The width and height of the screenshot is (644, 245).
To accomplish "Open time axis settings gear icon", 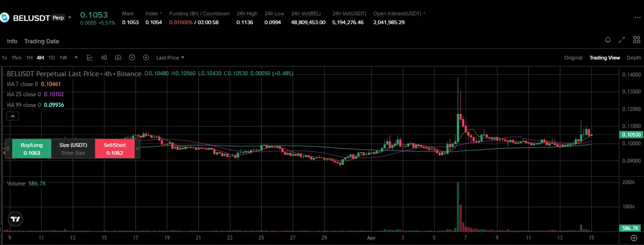I will click(634, 238).
